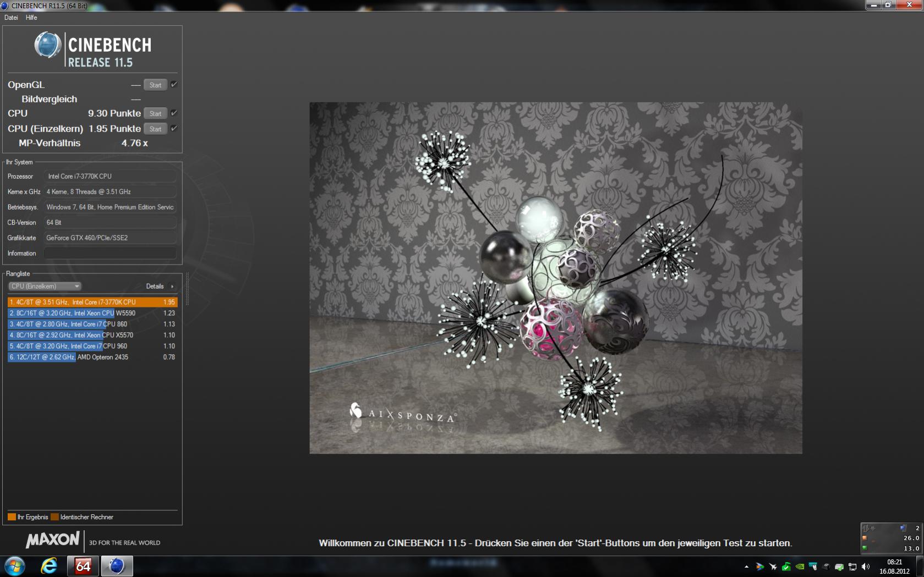Click the black key-shaped tray icon
924x577 pixels.
[x=826, y=567]
